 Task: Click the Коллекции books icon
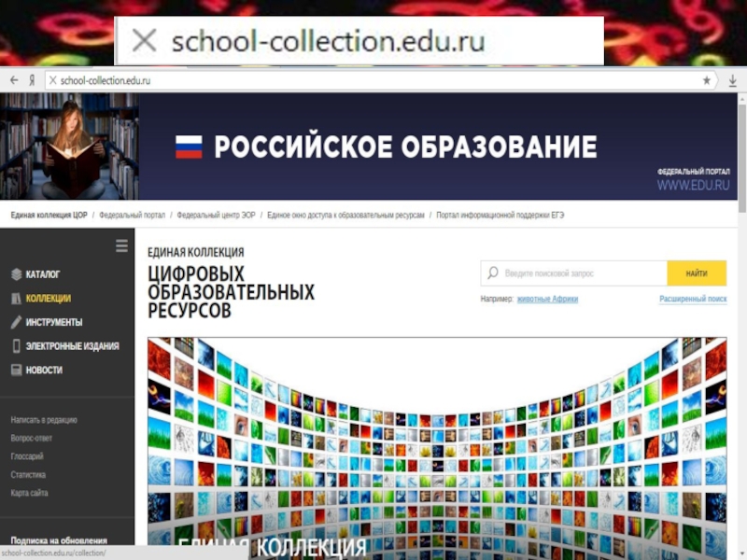[x=16, y=299]
